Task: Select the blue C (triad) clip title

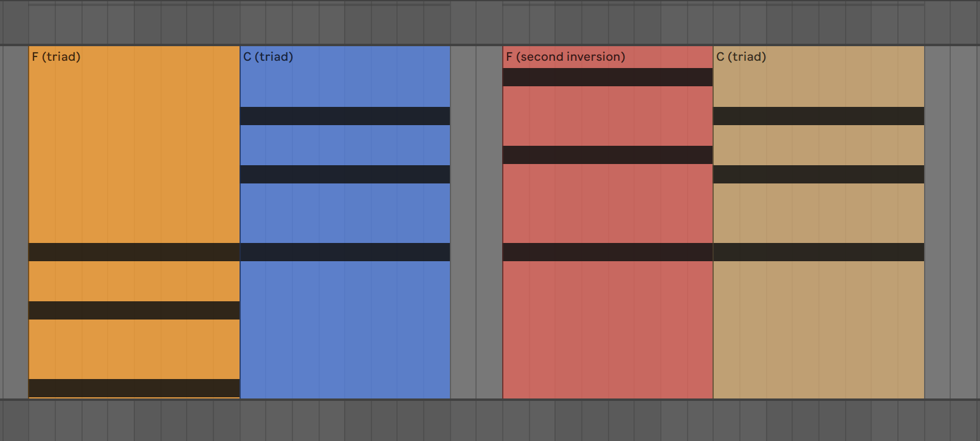Action: coord(268,57)
